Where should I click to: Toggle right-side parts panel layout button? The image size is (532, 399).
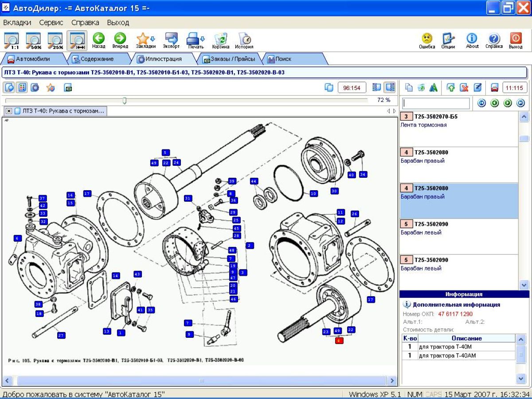(x=390, y=87)
